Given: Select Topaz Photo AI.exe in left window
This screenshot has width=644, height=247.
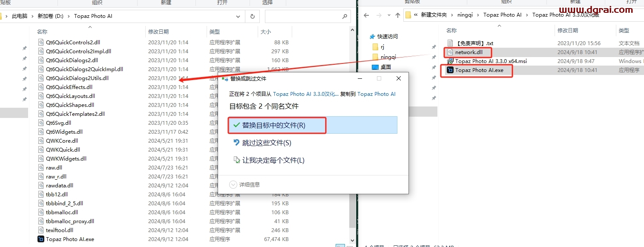Looking at the screenshot, I should pyautogui.click(x=70, y=239).
